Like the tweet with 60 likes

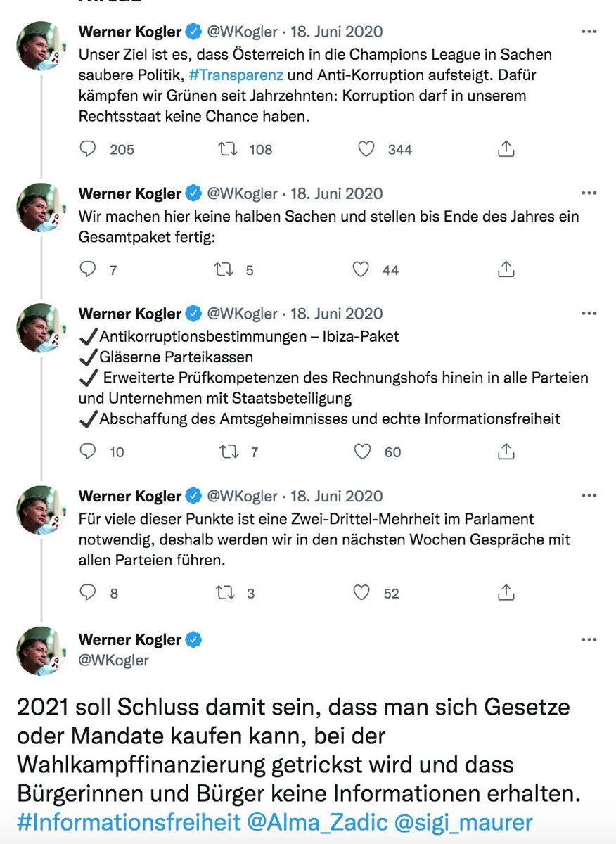point(363,452)
